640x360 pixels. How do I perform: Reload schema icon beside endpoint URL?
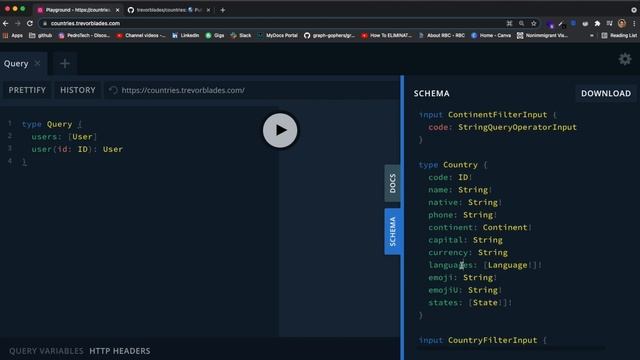(x=113, y=90)
